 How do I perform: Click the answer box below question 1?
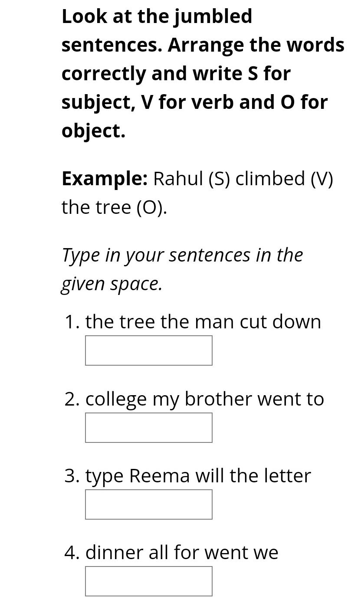click(148, 350)
